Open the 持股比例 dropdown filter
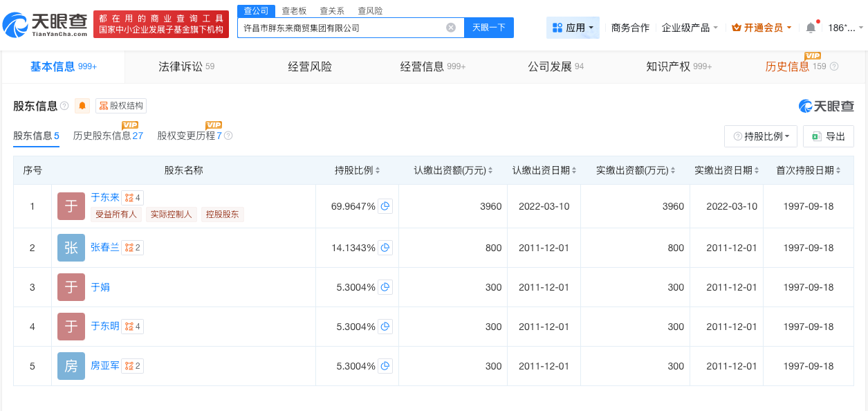The width and height of the screenshot is (868, 411). [760, 136]
